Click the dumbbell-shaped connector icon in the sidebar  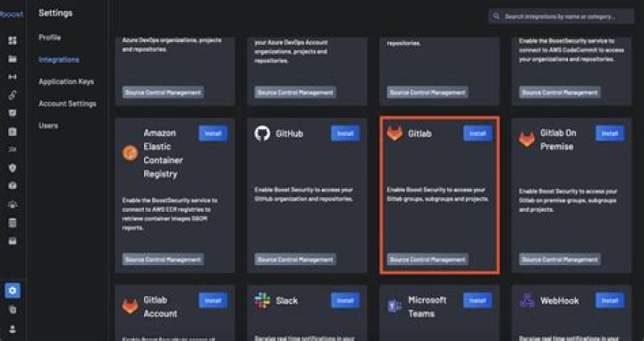pos(13,77)
